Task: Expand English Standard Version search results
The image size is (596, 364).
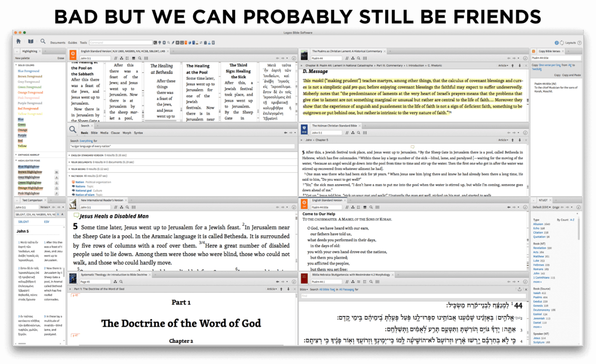Action: coord(70,155)
